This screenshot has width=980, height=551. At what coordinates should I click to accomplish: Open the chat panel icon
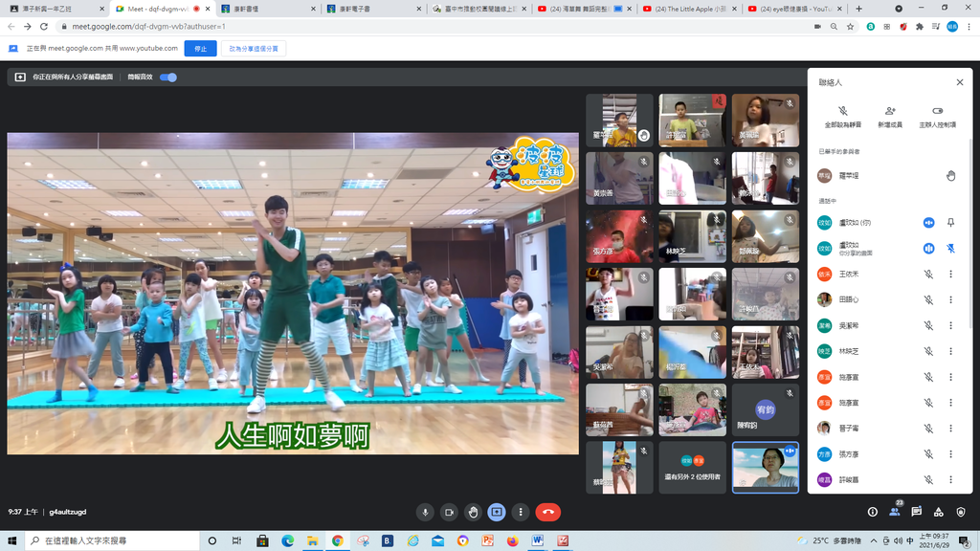pyautogui.click(x=916, y=513)
